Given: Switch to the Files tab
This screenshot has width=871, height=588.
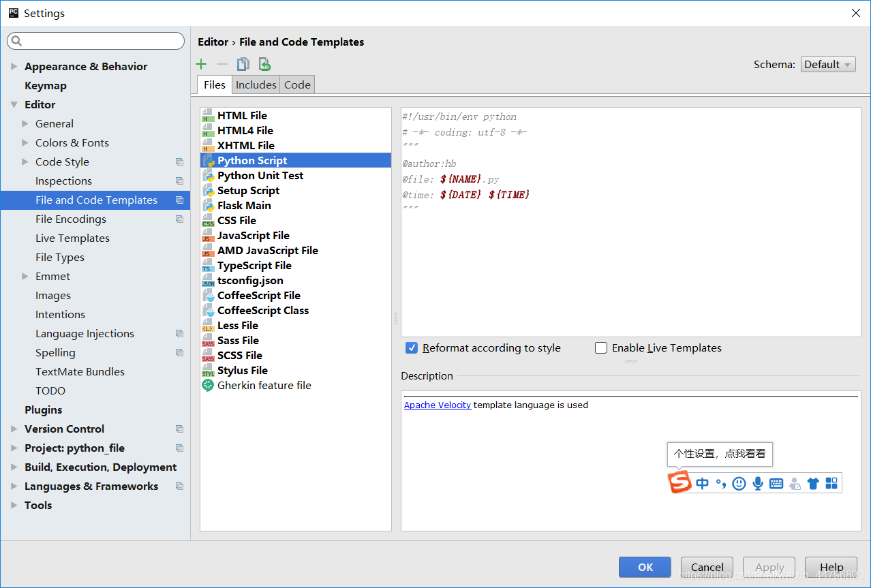Looking at the screenshot, I should coord(215,84).
